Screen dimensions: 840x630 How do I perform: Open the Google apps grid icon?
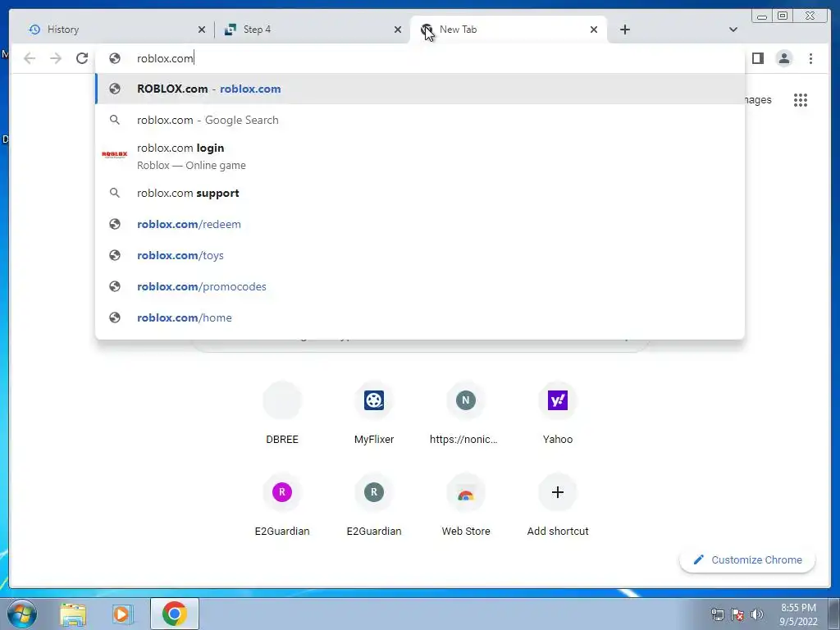pos(801,100)
